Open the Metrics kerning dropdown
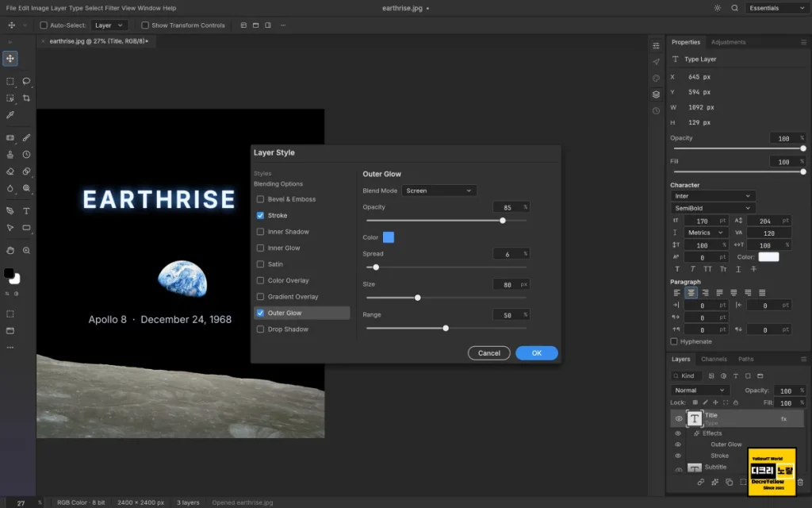The height and width of the screenshot is (508, 812). [705, 233]
